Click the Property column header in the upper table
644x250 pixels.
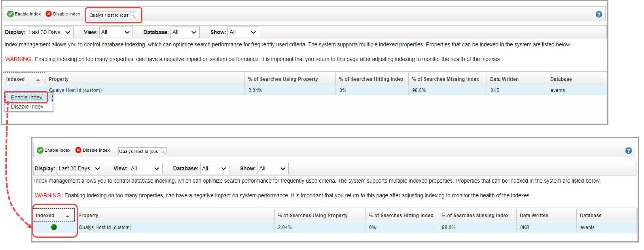click(x=59, y=79)
